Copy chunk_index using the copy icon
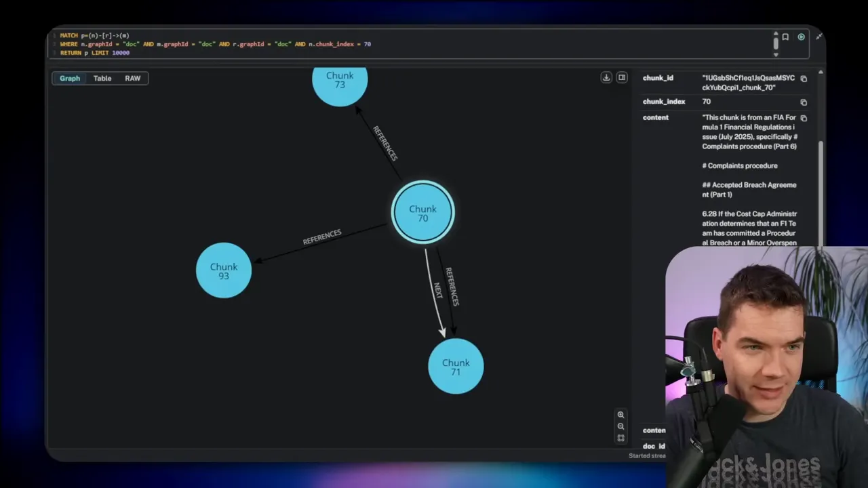 [x=804, y=102]
